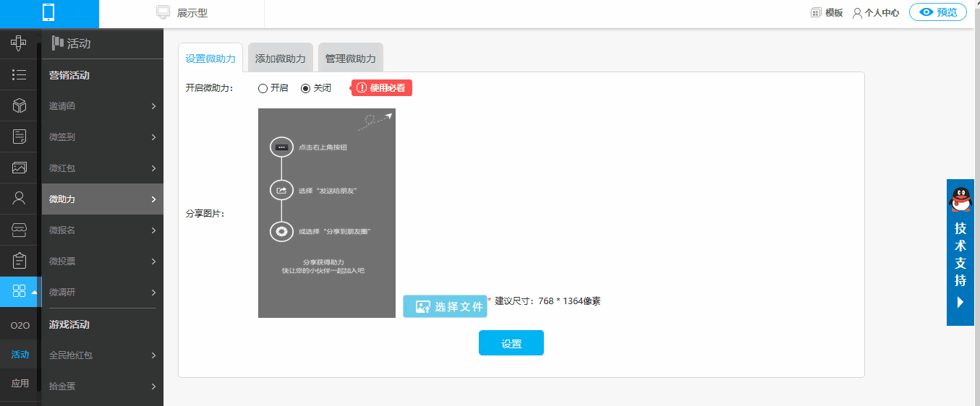Click the cube product icon in sidebar
The height and width of the screenshot is (406, 980).
click(x=20, y=105)
